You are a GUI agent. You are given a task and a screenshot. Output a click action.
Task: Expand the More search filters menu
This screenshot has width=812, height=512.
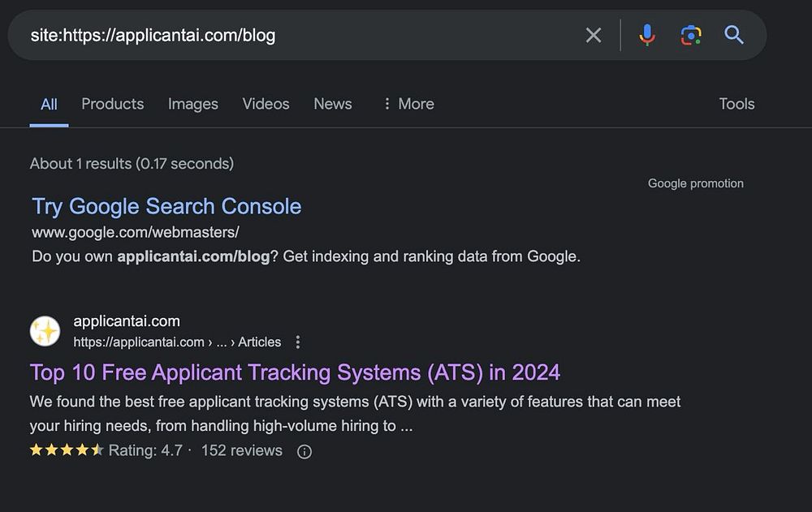point(408,104)
